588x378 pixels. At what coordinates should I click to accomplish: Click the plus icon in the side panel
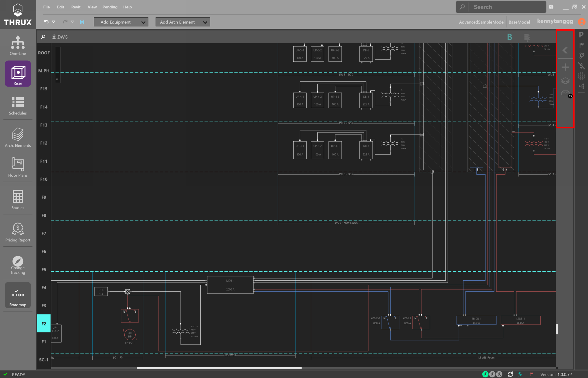click(x=565, y=67)
